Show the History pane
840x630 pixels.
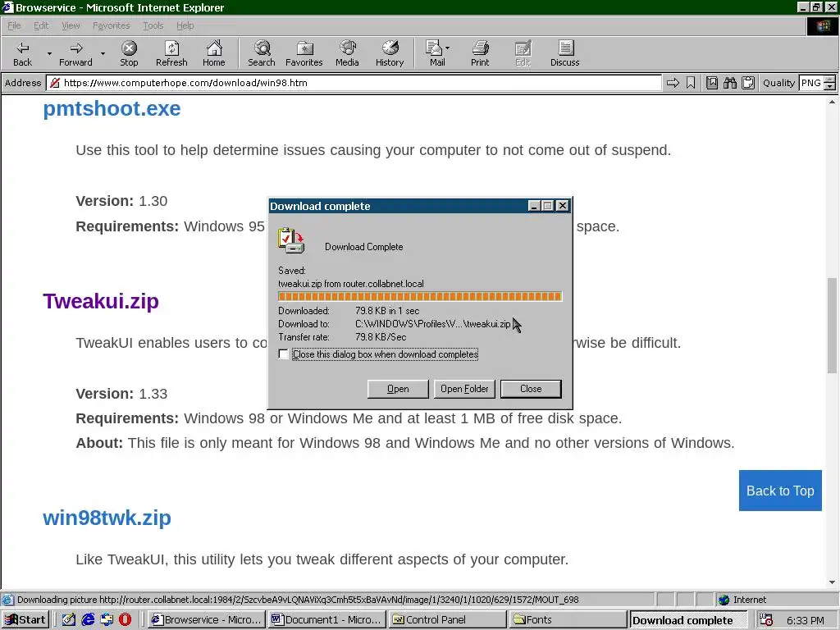(390, 53)
